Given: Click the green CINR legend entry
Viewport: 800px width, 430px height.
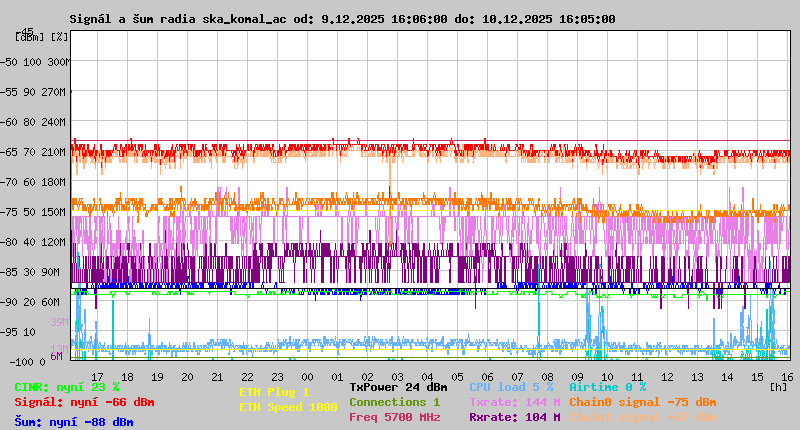Looking at the screenshot, I should [67, 387].
